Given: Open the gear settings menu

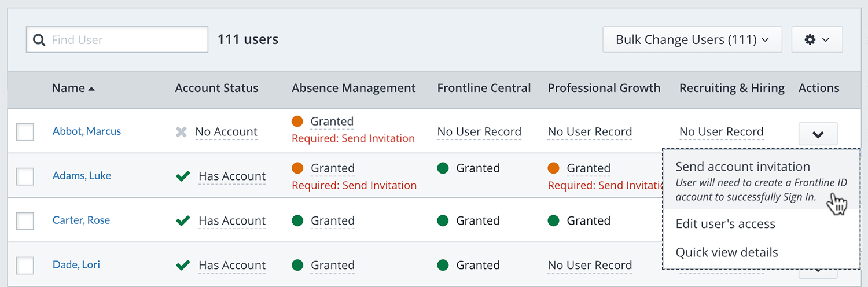Looking at the screenshot, I should (x=816, y=39).
